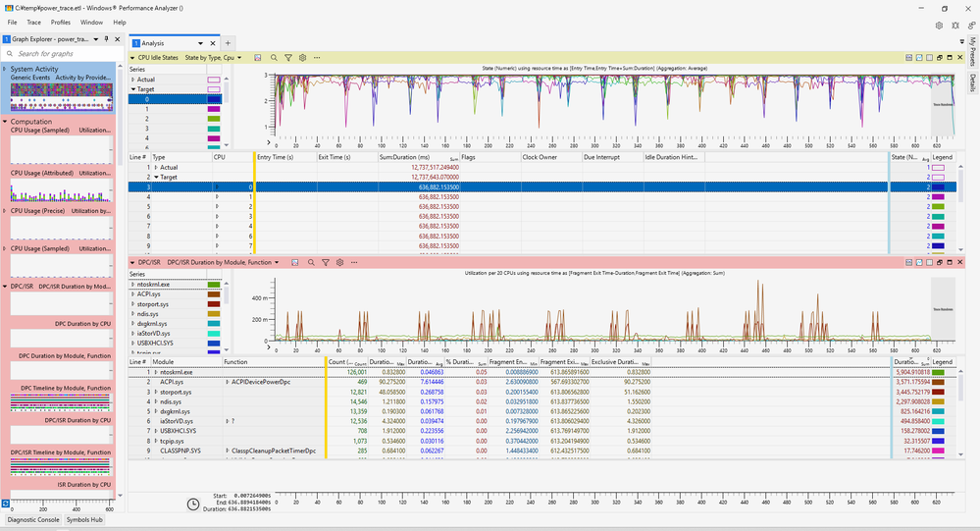This screenshot has height=531, width=980.
Task: Click the ACPI.sys brown color swatch in series list
Action: [214, 293]
